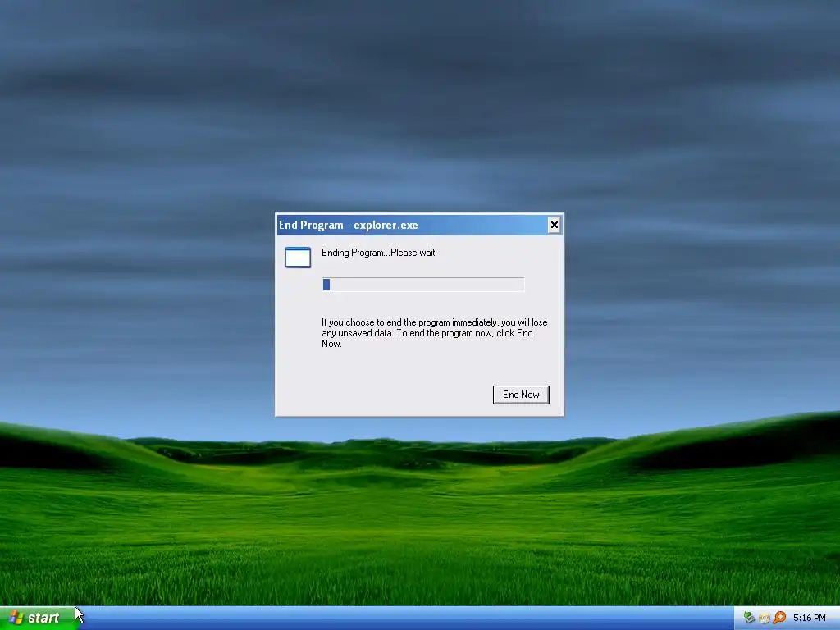This screenshot has height=630, width=840.
Task: Click the yellow CD tray icon
Action: pyautogui.click(x=764, y=619)
